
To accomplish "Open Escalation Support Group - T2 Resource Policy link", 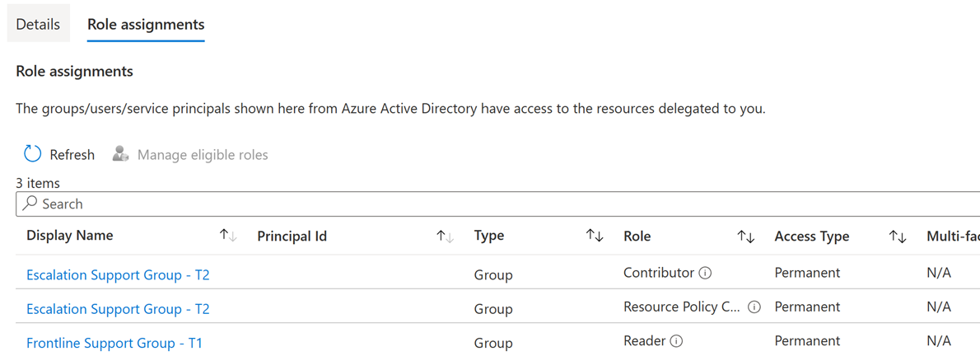I will point(118,309).
